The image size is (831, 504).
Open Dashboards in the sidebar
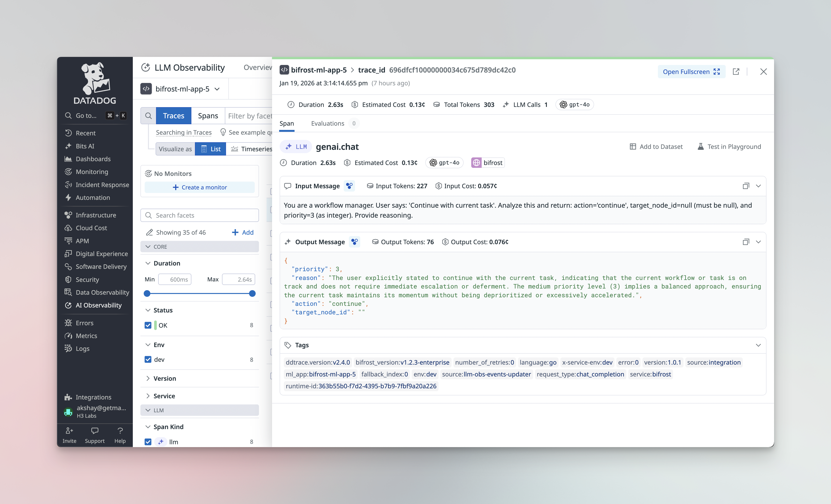click(x=93, y=159)
